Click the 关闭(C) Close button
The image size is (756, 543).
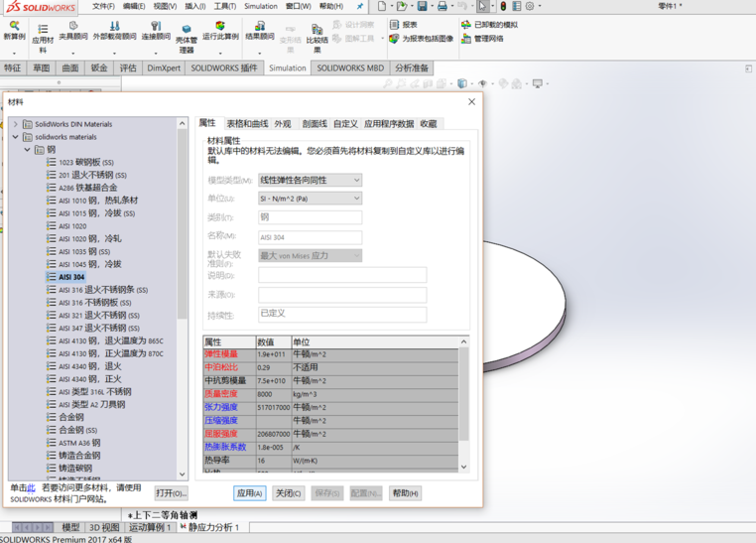(289, 493)
